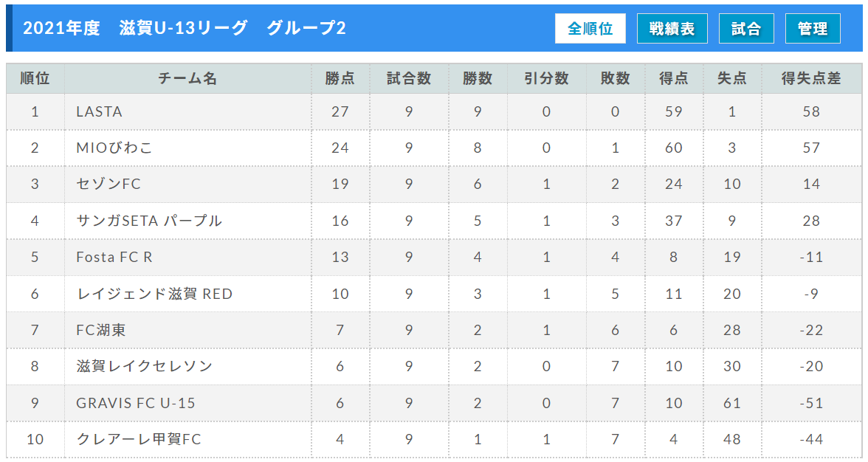Switch to the 戦績表 tab
The image size is (868, 462).
[672, 28]
